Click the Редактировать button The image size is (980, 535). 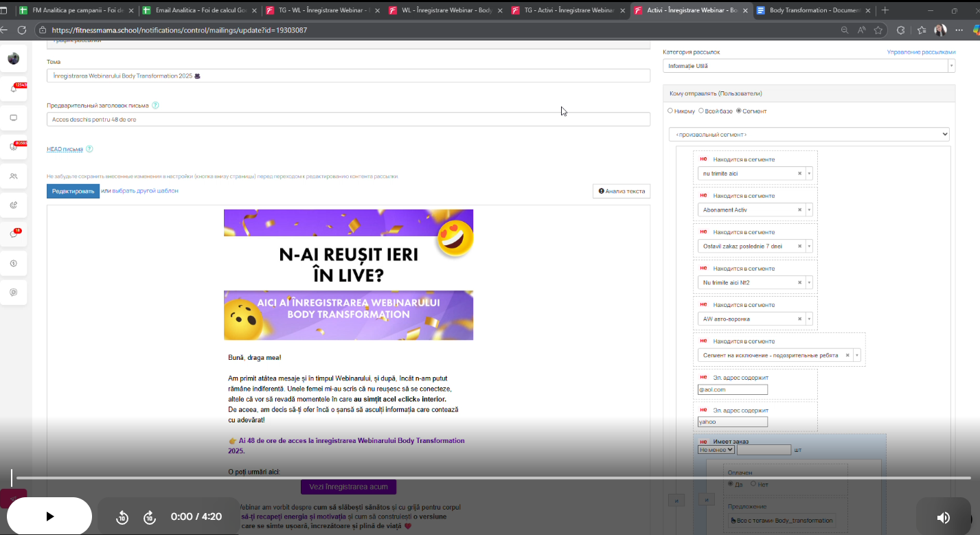(73, 191)
